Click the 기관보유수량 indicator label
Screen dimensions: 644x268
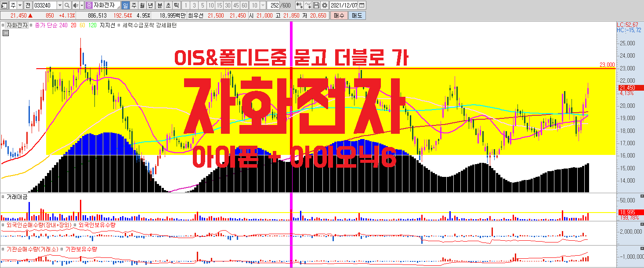click(81, 249)
